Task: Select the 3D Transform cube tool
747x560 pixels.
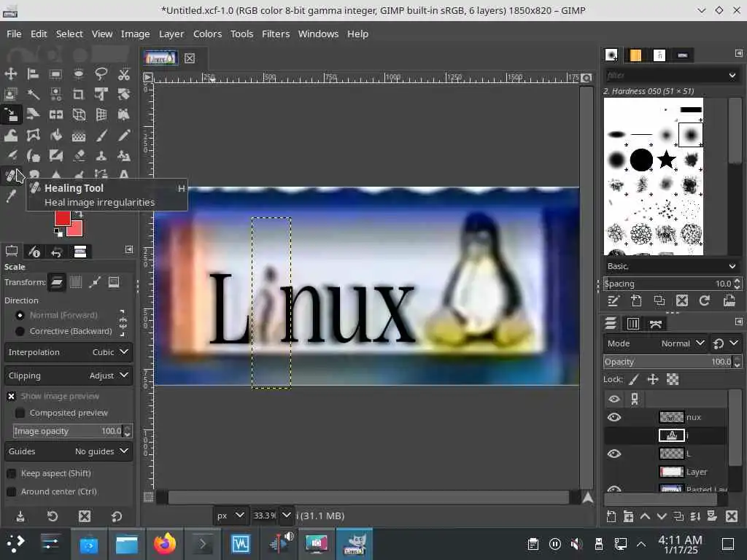Action: [x=79, y=114]
